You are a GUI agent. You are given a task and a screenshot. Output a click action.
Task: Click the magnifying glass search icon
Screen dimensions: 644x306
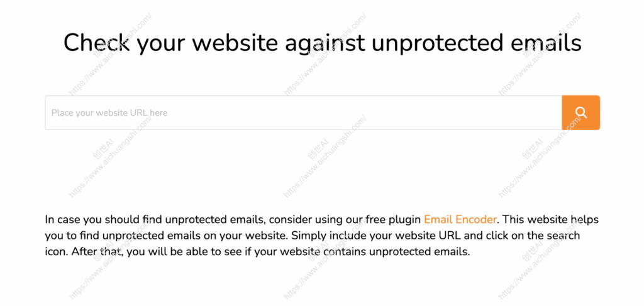[x=580, y=113]
